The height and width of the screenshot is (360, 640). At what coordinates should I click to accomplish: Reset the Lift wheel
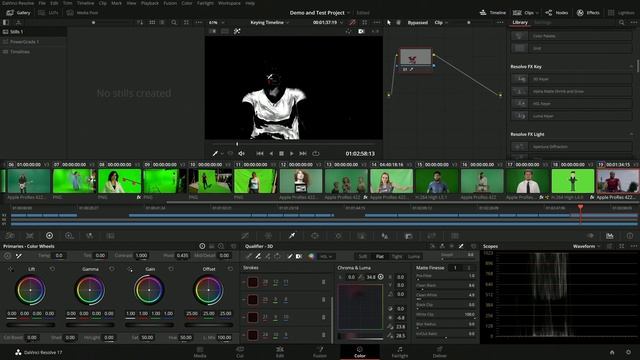point(52,269)
